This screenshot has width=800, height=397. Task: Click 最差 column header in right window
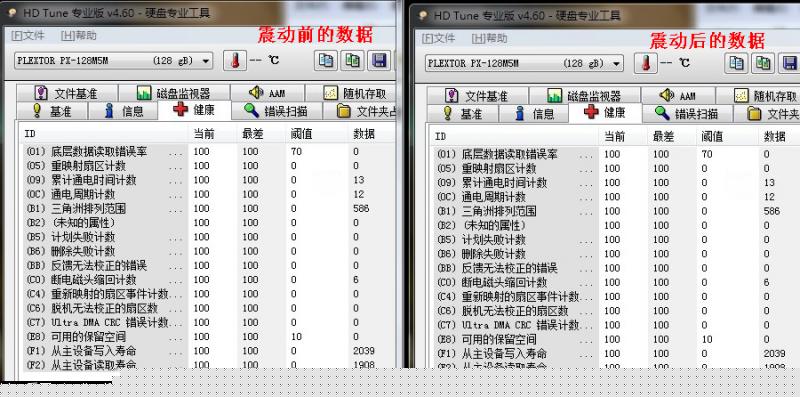(x=672, y=137)
